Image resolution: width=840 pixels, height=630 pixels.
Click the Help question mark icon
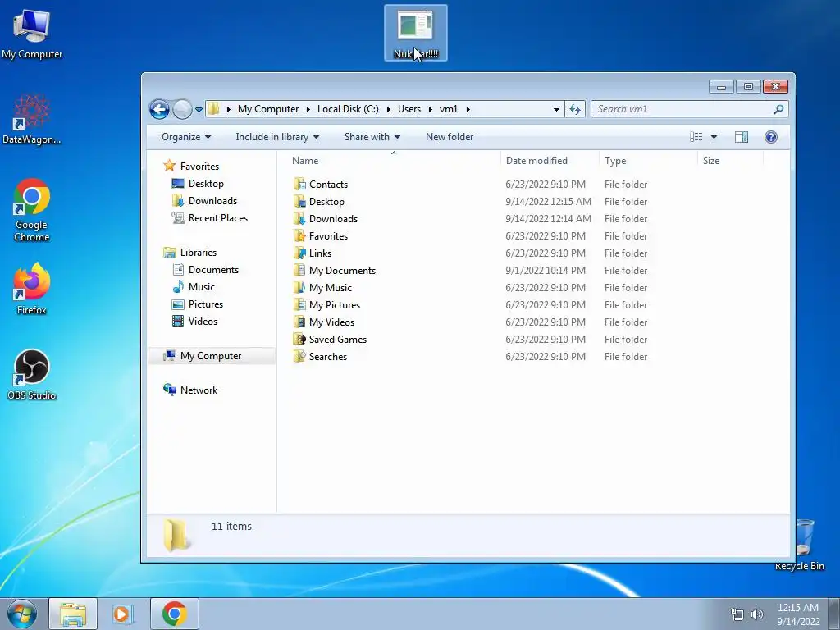(771, 137)
